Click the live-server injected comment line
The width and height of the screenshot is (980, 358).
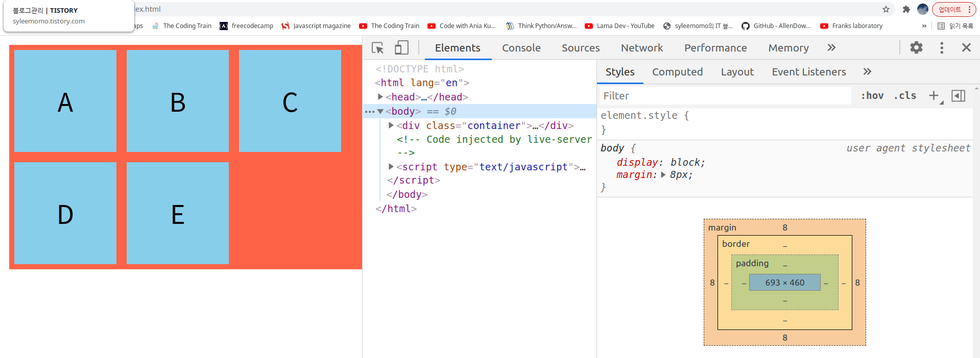(x=494, y=145)
